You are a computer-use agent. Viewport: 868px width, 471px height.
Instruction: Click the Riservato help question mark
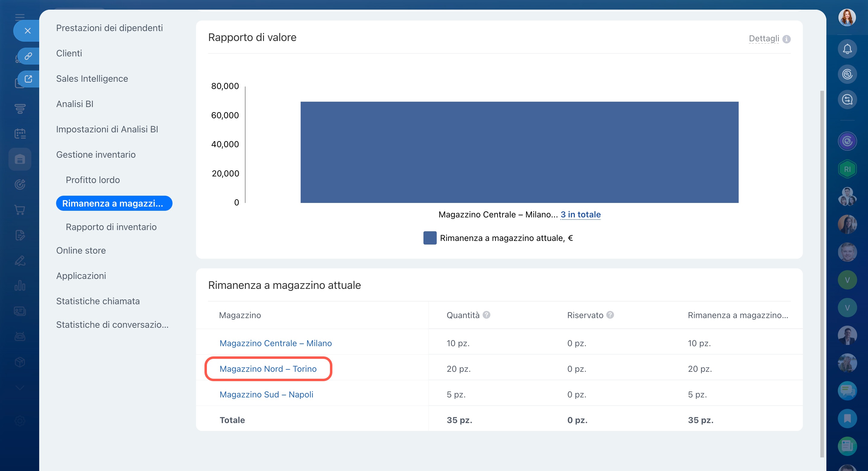tap(610, 315)
